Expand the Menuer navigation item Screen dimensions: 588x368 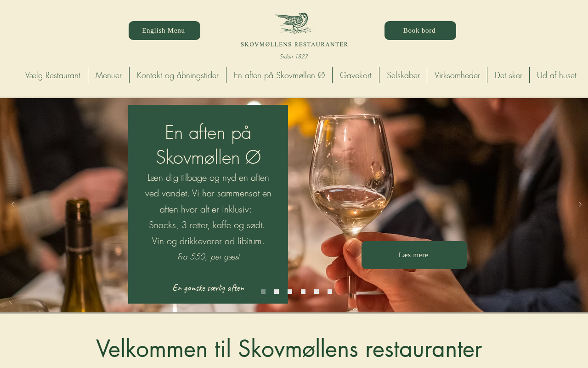point(108,75)
